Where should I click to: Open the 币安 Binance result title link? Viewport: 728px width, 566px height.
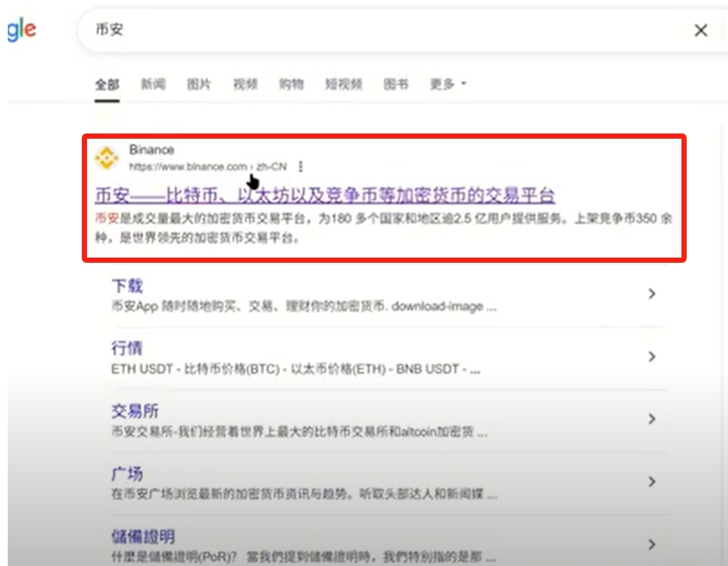click(325, 196)
